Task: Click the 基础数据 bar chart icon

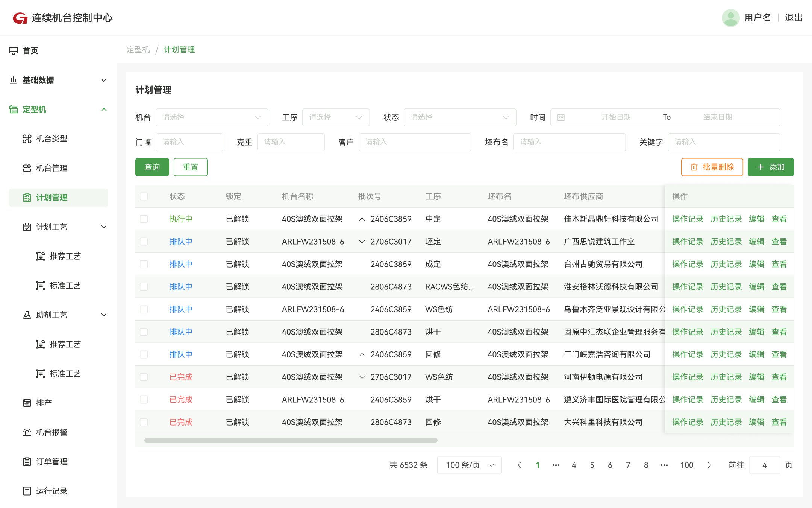Action: click(x=14, y=80)
